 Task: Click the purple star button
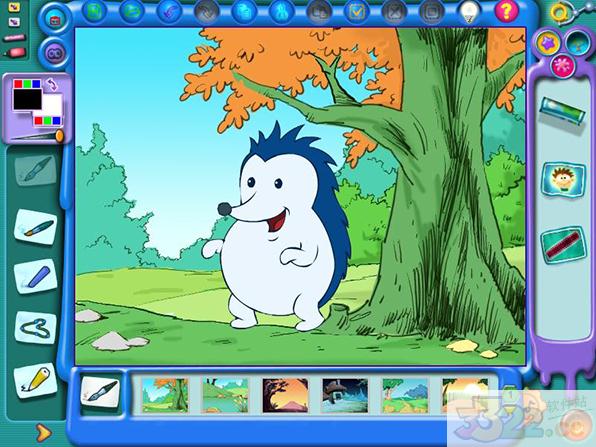pos(548,43)
